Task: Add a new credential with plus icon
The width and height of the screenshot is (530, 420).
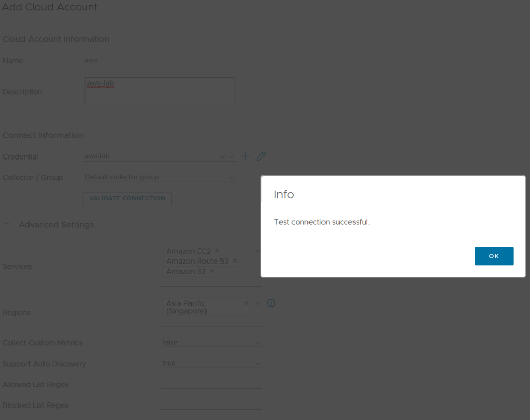Action: pyautogui.click(x=246, y=156)
